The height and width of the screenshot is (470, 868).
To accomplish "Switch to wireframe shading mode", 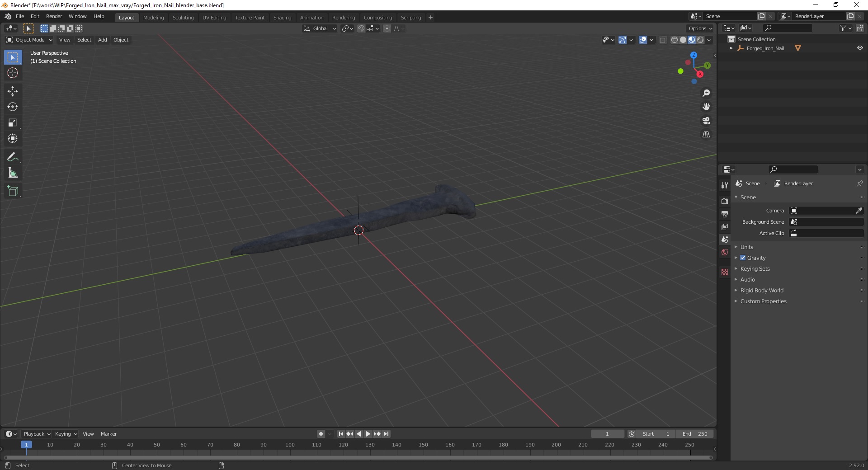I will [675, 40].
